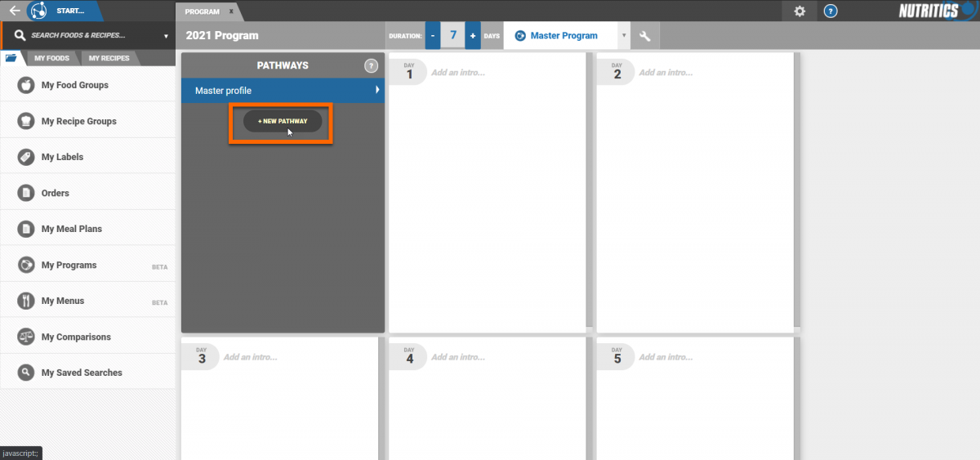The height and width of the screenshot is (460, 980).
Task: Open My Food Groups apple icon
Action: pos(26,85)
